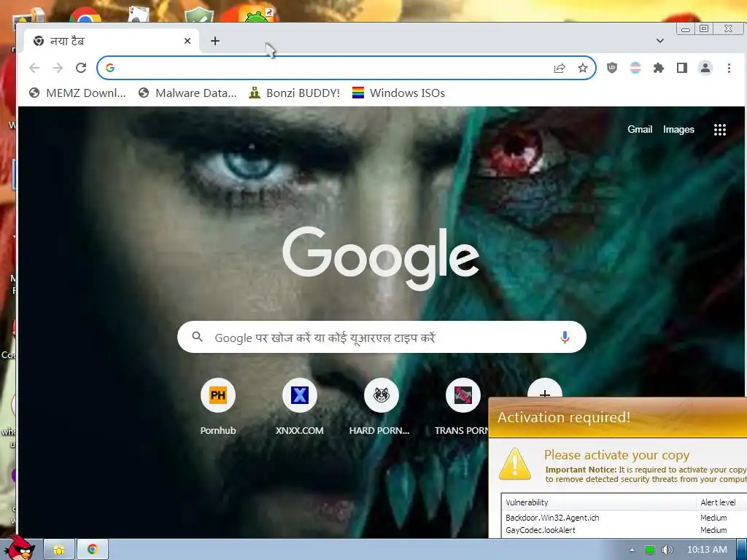Click the share page icon in address bar
This screenshot has width=747, height=560.
coord(560,68)
